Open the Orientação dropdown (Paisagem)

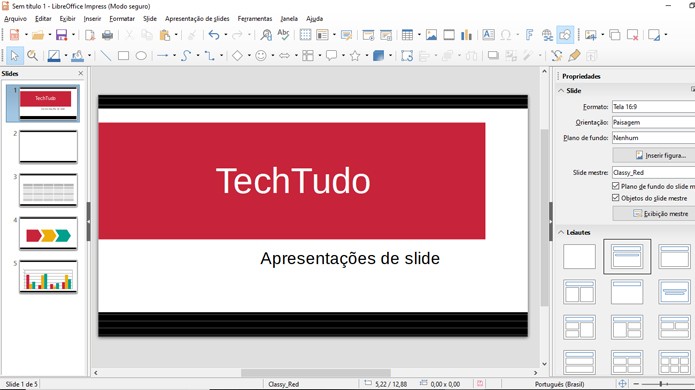coord(653,122)
